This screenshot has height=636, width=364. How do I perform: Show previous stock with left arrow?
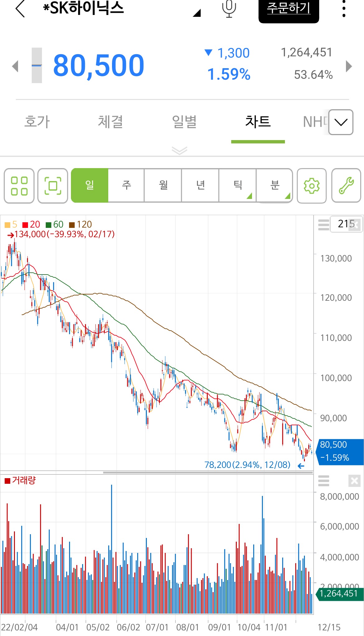tap(15, 66)
